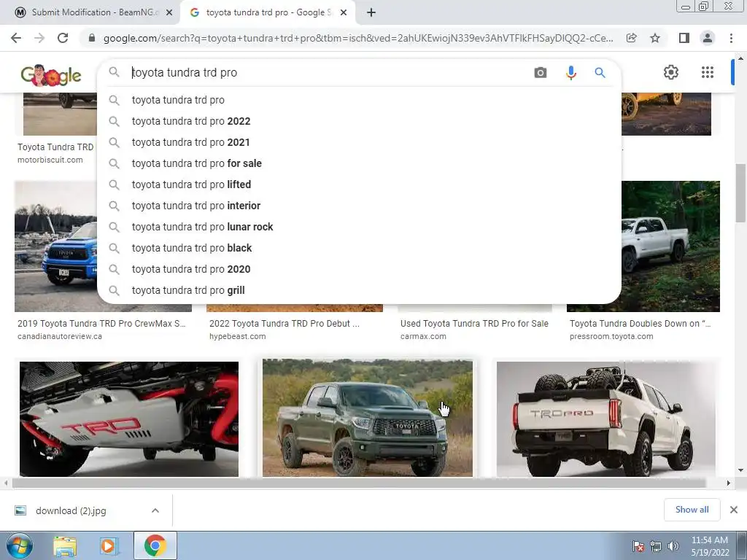This screenshot has width=747, height=560.
Task: Open white Tundra in forest thumbnail
Action: click(671, 246)
